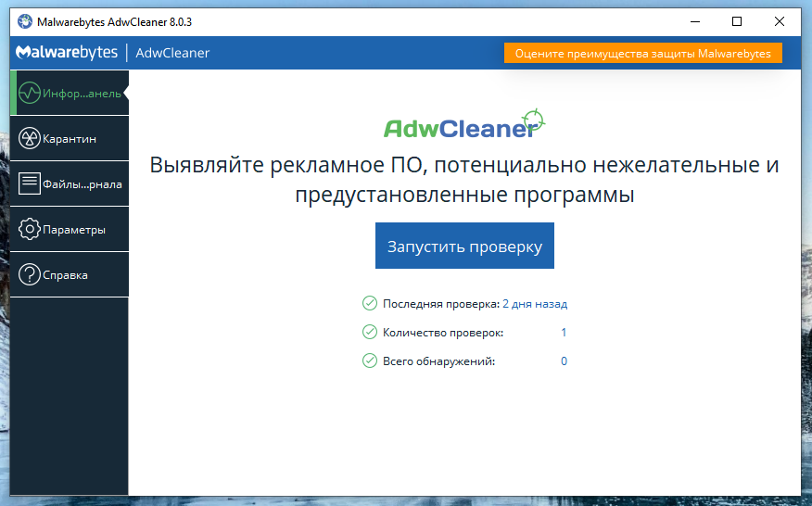Click checkmark icon next to Последняя проверка

pyautogui.click(x=370, y=303)
